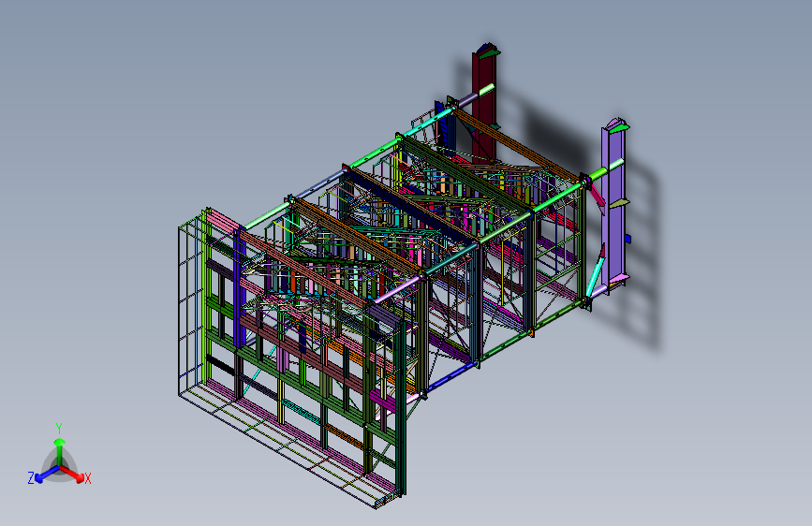Click the red X axis of orientation triad

pos(72,474)
